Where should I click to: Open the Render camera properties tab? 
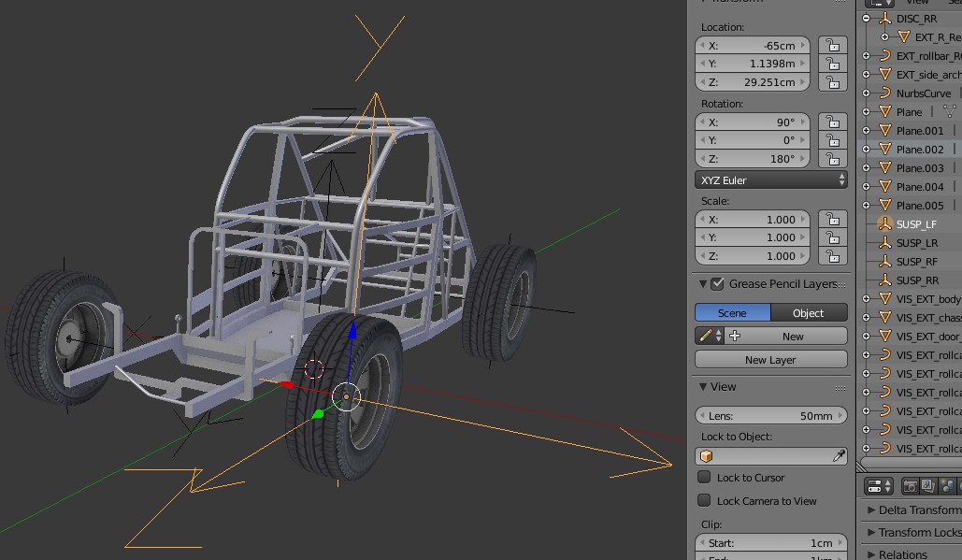[x=910, y=486]
